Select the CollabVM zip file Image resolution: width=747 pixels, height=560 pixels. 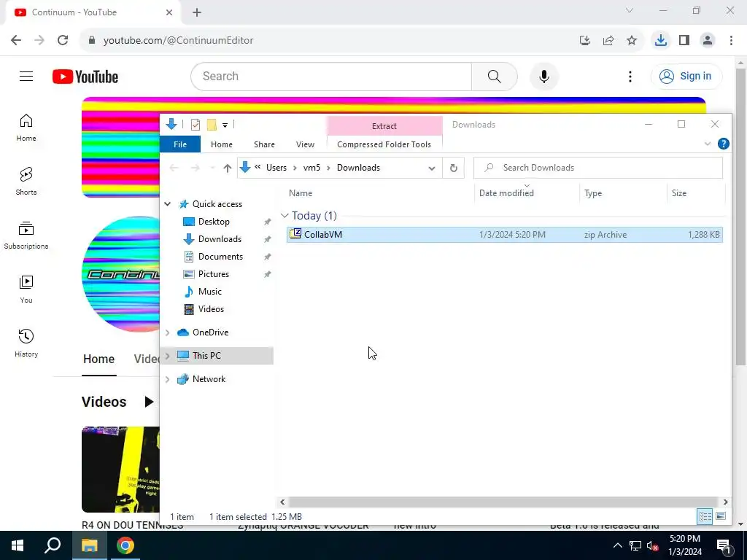click(505, 235)
